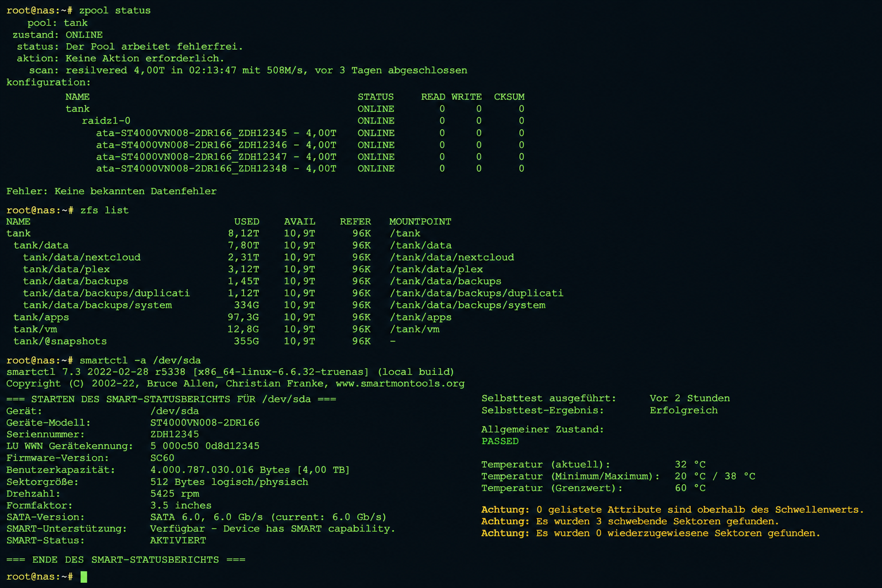The height and width of the screenshot is (588, 882).
Task: Click the 'smartctl -a /dev/sda' command
Action: [x=140, y=361]
